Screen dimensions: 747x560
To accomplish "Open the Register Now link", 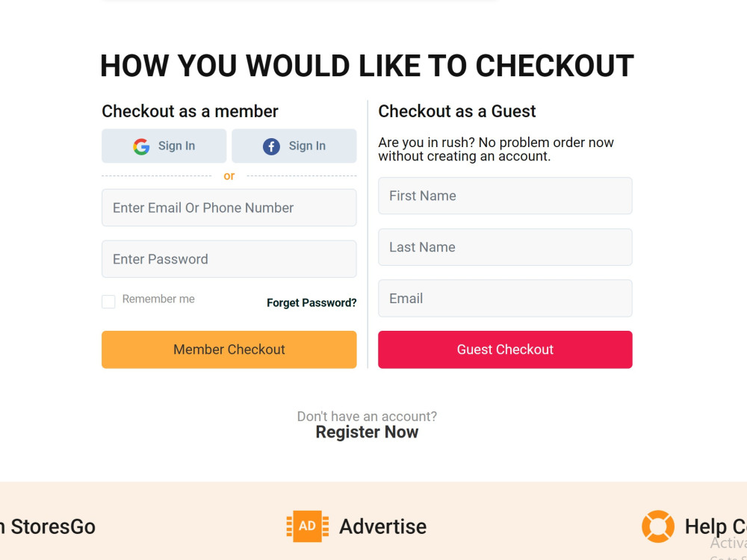I will [367, 432].
